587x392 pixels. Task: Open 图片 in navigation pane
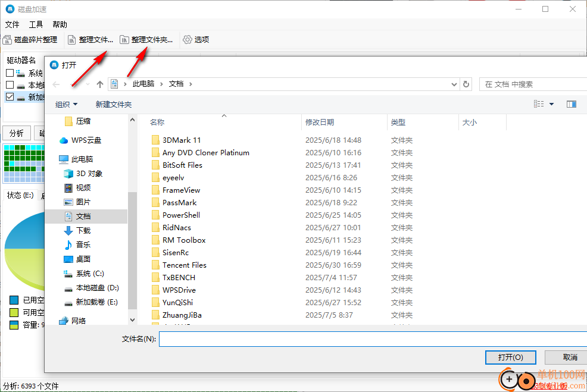[83, 202]
